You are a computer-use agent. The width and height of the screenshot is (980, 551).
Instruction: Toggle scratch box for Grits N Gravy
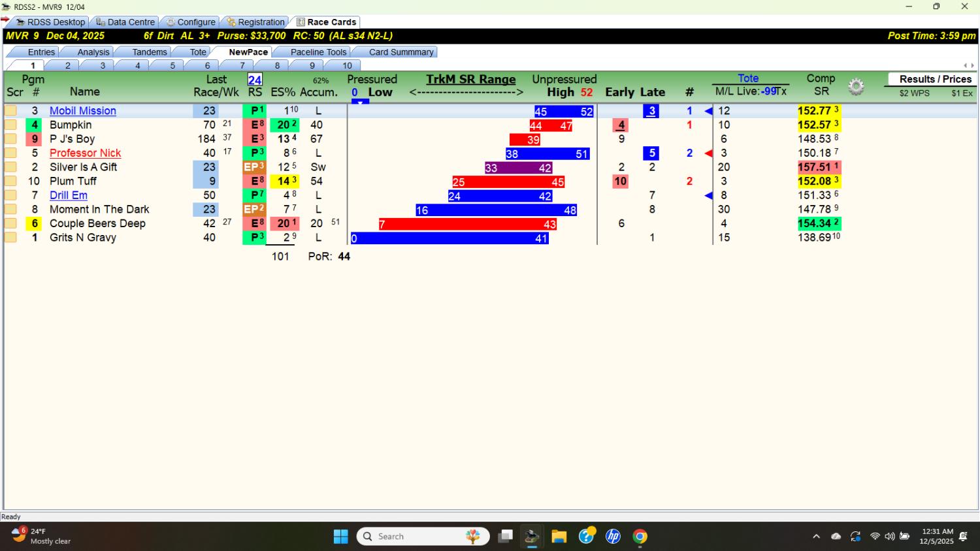[10, 238]
